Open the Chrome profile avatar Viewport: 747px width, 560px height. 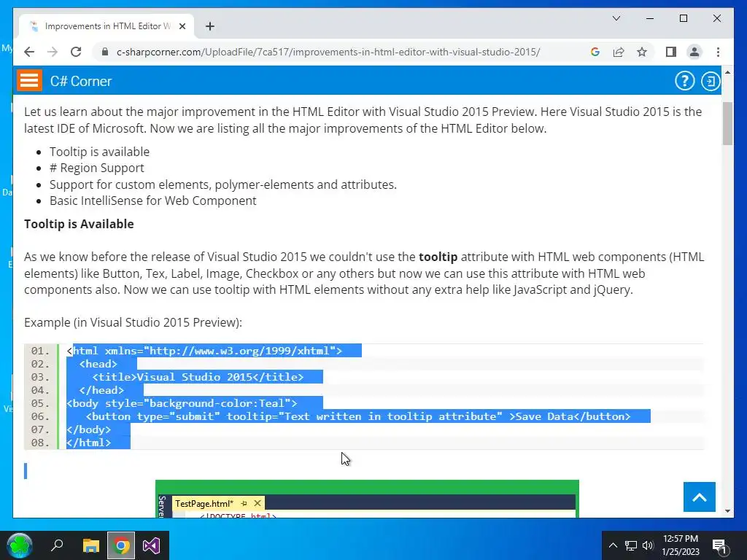pyautogui.click(x=694, y=52)
